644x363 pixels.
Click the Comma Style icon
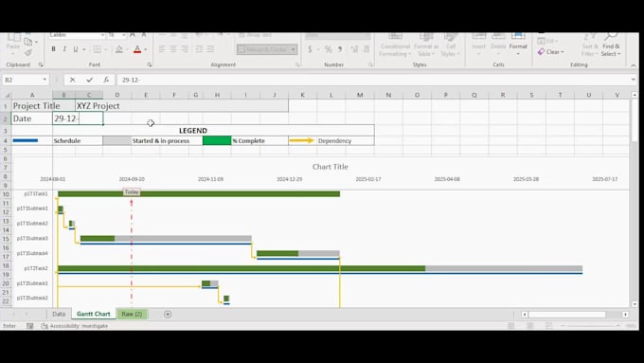pos(340,49)
